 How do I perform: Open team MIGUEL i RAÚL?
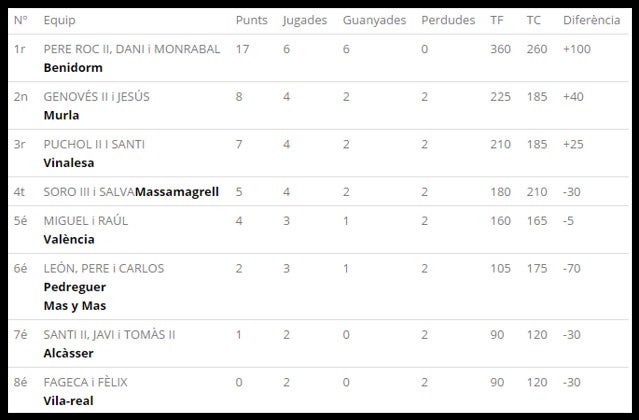coord(86,220)
